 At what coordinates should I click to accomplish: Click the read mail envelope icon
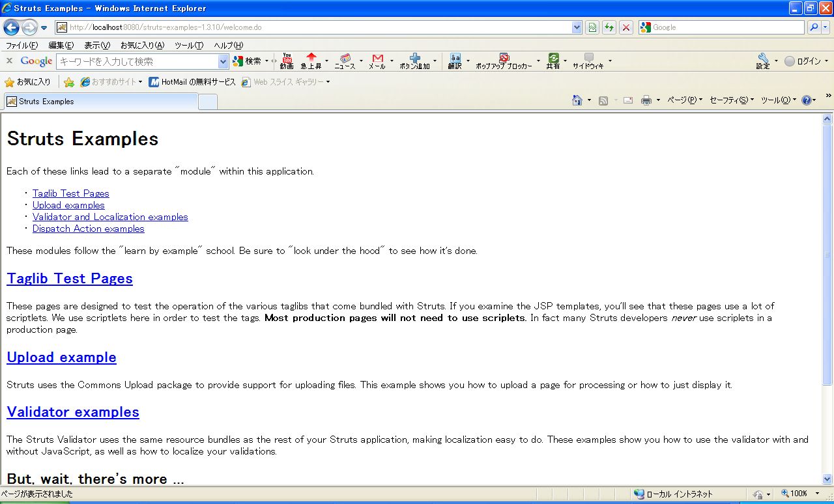[x=628, y=100]
